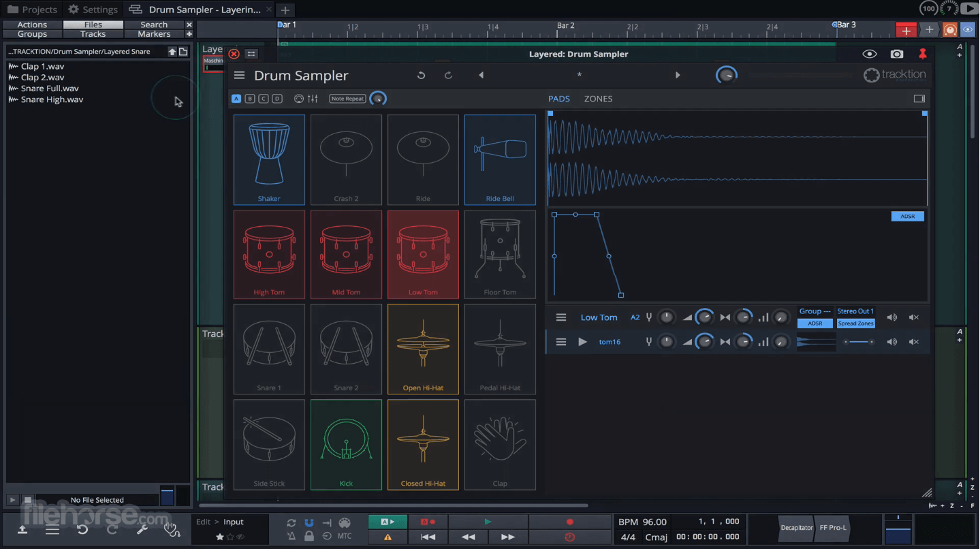Click the ADSR button in envelope editor
Image resolution: width=980 pixels, height=549 pixels.
[x=908, y=217]
